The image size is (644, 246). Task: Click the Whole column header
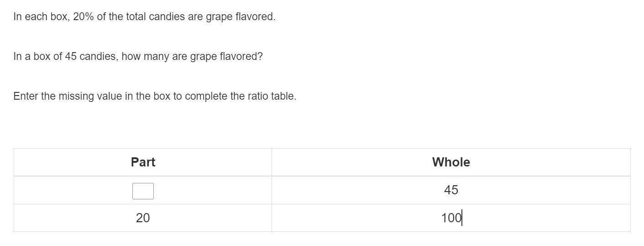[x=451, y=162]
